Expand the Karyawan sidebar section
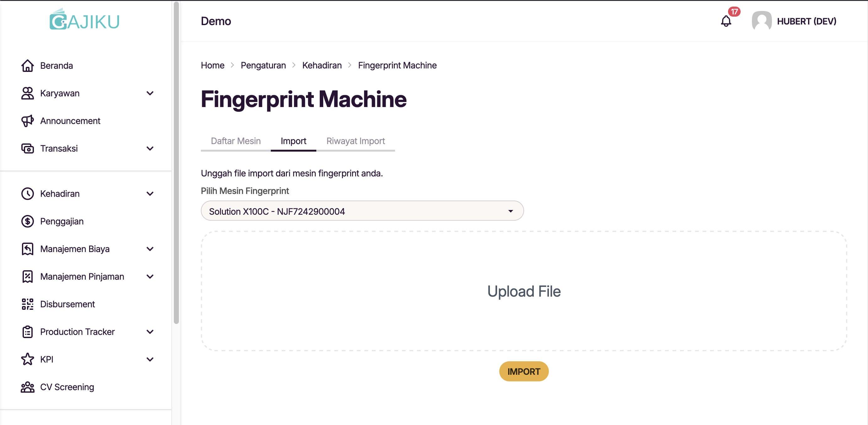 151,93
